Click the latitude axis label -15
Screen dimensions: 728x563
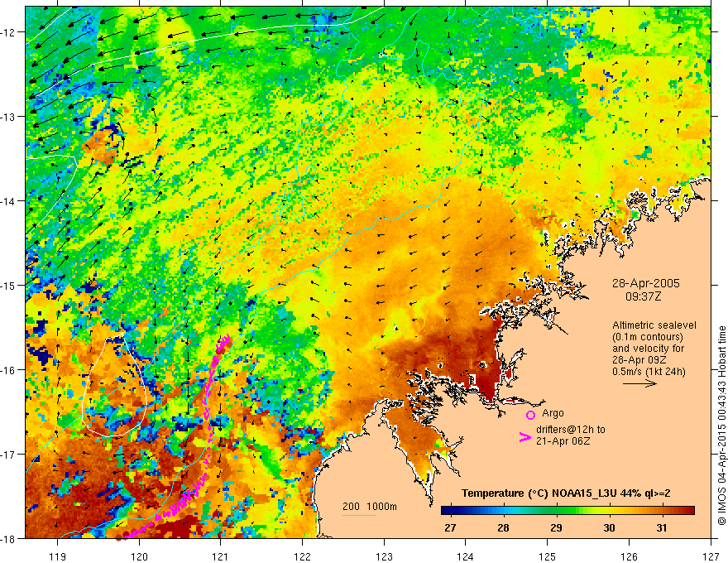coord(9,286)
